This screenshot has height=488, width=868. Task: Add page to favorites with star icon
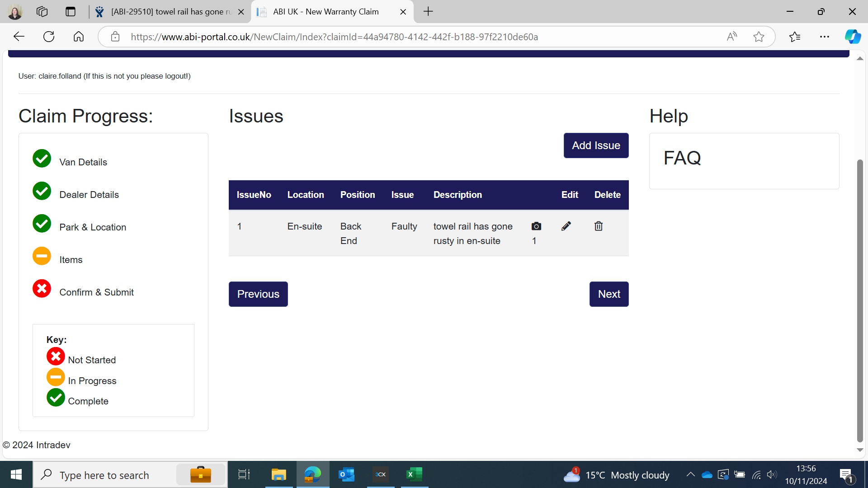[x=759, y=37]
